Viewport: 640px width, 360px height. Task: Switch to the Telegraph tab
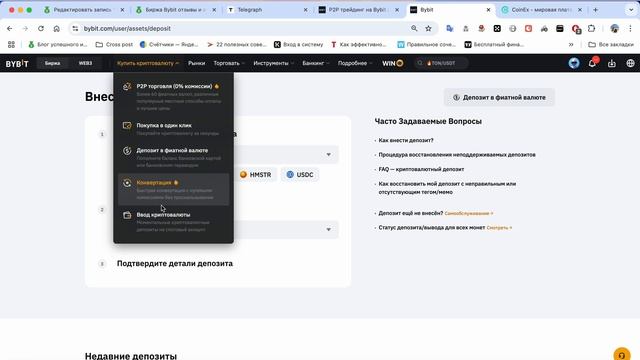tap(267, 10)
